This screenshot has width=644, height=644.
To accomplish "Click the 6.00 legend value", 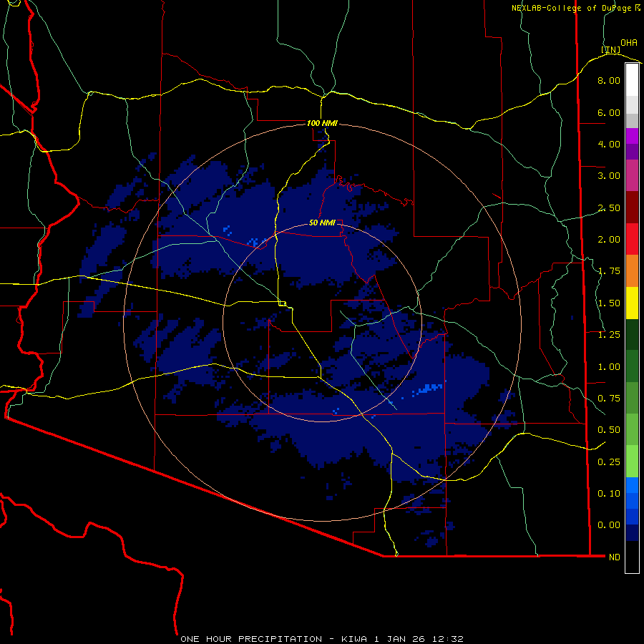I will pyautogui.click(x=609, y=112).
